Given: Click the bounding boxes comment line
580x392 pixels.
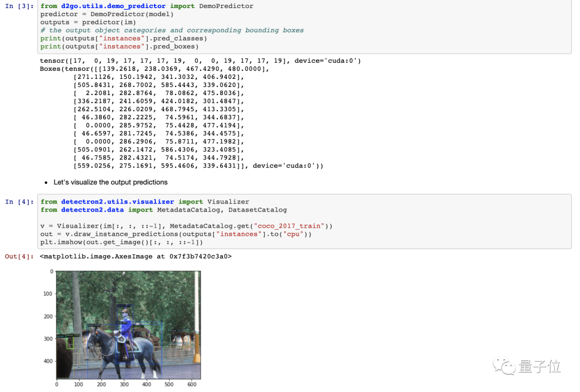Looking at the screenshot, I should click(172, 31).
